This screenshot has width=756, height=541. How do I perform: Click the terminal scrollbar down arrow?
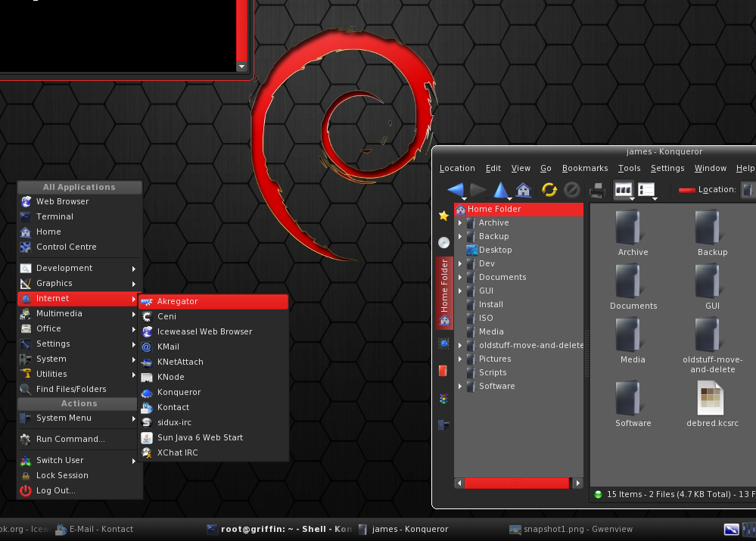coord(242,67)
